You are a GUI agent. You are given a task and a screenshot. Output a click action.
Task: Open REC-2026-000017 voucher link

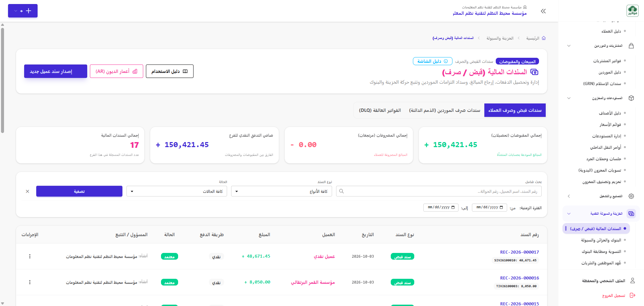pos(519,252)
